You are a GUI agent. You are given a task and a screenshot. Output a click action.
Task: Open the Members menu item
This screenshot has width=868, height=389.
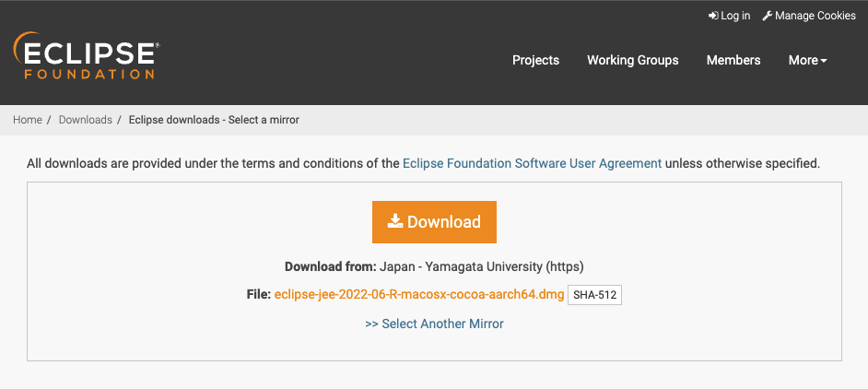tap(733, 60)
